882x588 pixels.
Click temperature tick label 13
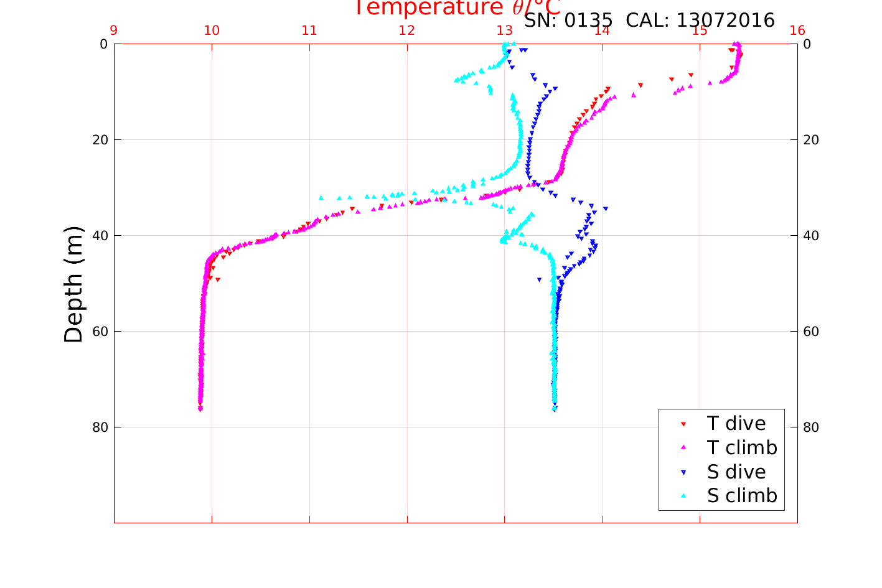pos(505,30)
